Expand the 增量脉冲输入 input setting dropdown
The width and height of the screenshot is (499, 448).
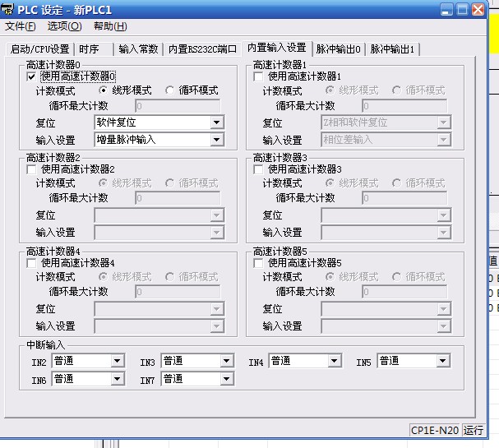tap(216, 140)
